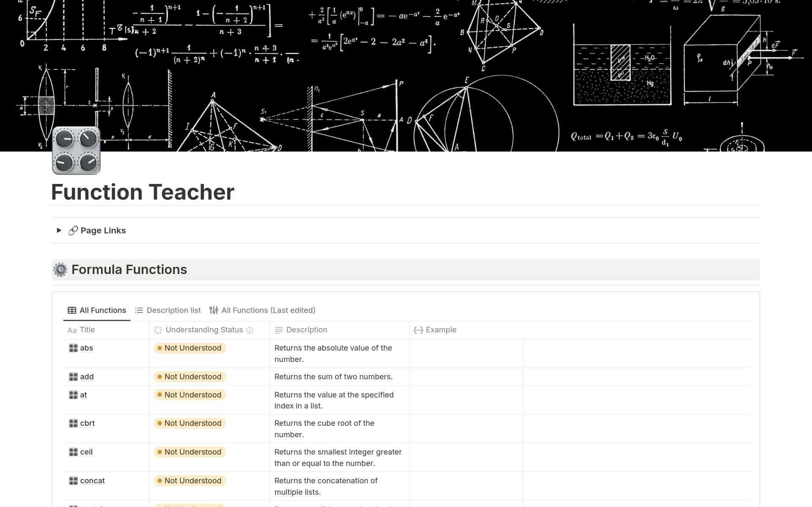The width and height of the screenshot is (812, 507).
Task: Switch to All Functions (Last edited) view
Action: click(x=268, y=310)
